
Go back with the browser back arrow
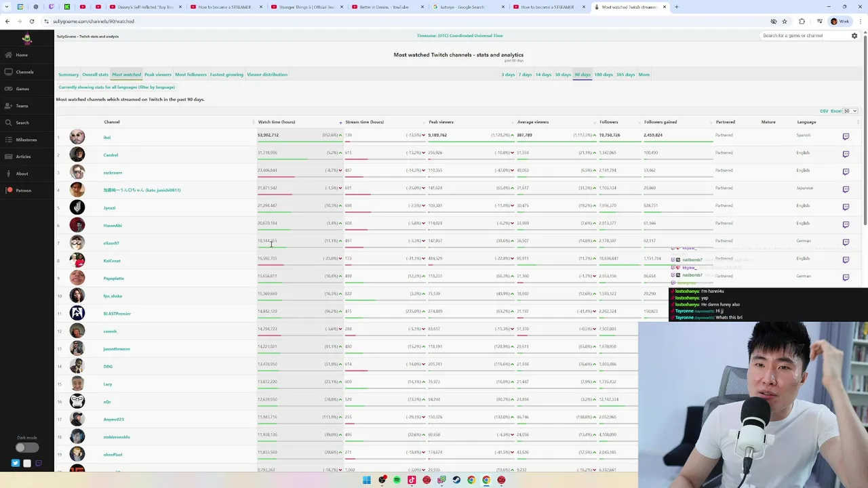7,21
